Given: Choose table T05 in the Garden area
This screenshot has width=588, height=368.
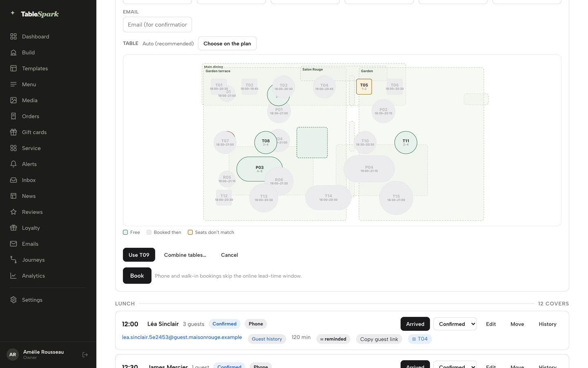Looking at the screenshot, I should 364,87.
